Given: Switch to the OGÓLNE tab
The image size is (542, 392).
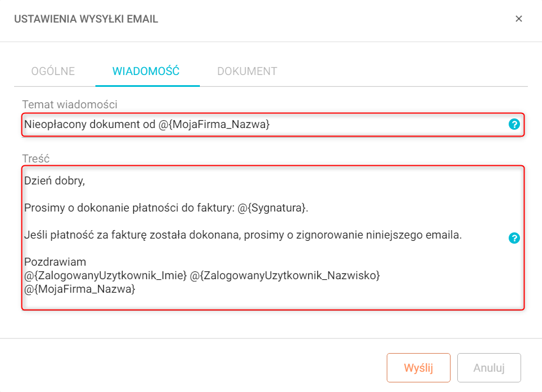Looking at the screenshot, I should (x=53, y=71).
